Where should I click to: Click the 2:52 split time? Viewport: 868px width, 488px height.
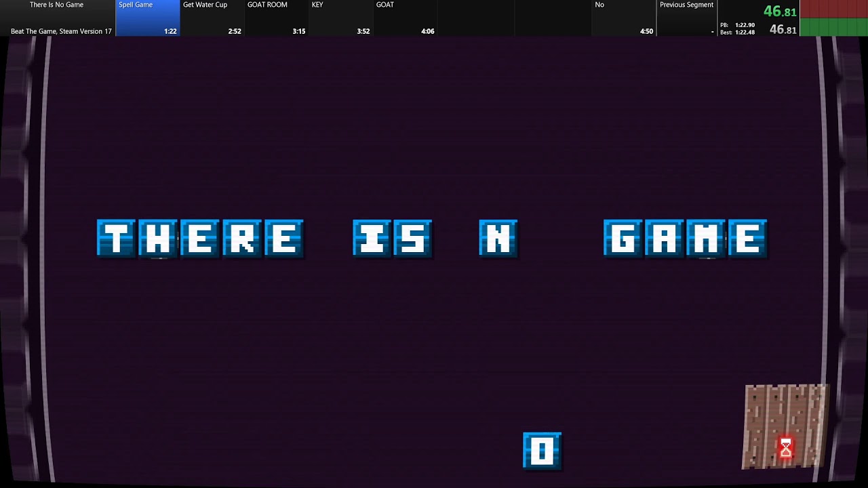[235, 31]
